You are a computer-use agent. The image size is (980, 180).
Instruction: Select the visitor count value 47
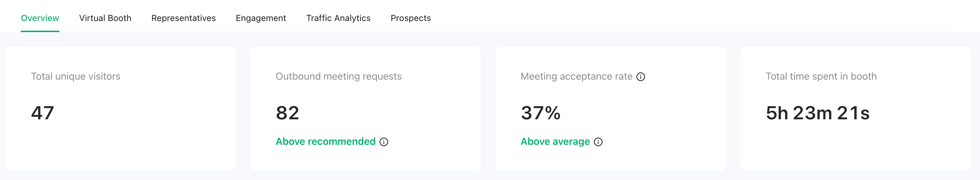tap(42, 113)
